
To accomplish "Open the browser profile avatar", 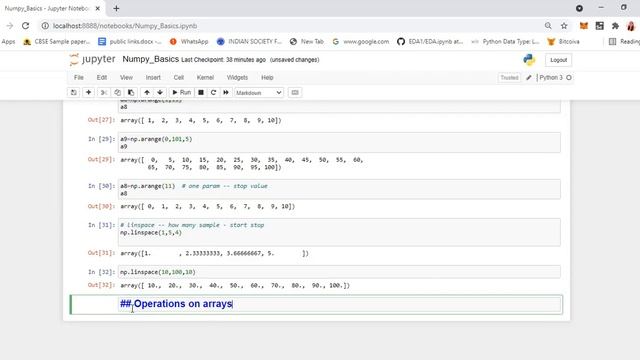I will point(631,26).
